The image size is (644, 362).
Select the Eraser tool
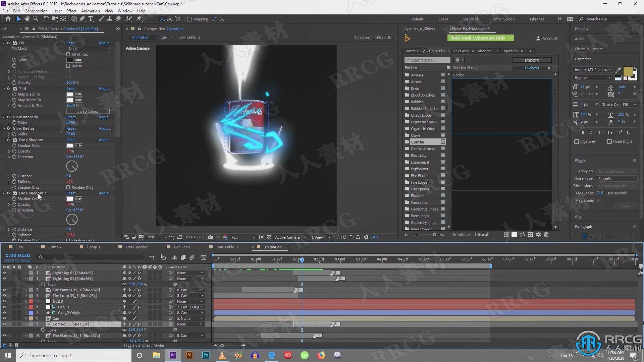[x=118, y=19]
